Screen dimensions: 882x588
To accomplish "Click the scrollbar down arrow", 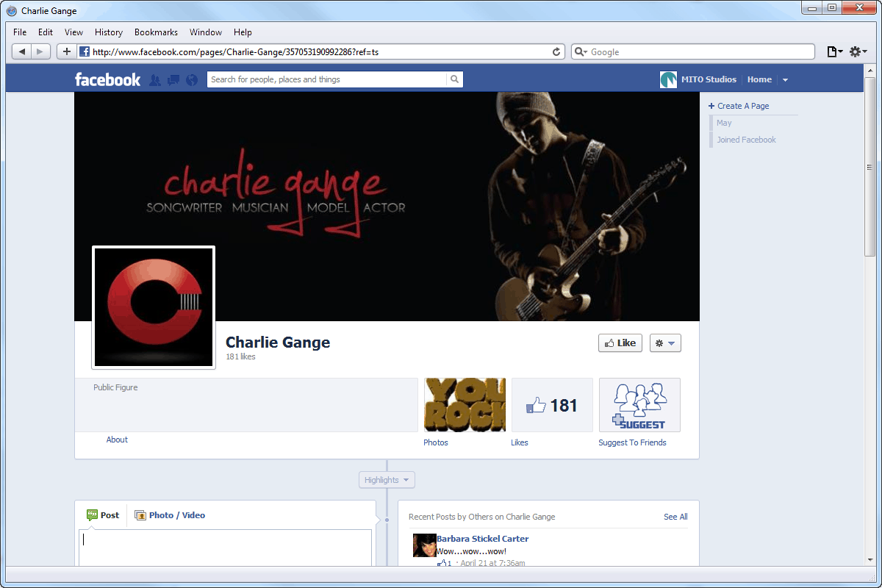I will coord(870,560).
